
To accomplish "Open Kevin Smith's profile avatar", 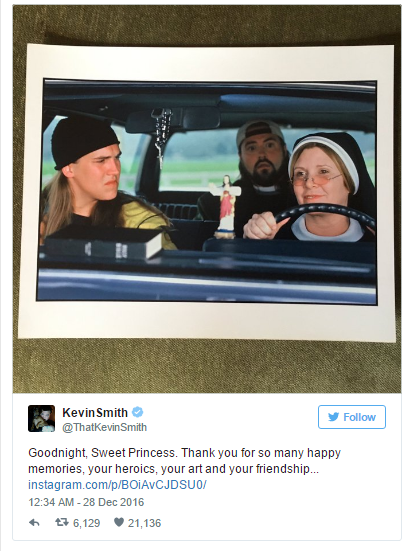I will (41, 418).
